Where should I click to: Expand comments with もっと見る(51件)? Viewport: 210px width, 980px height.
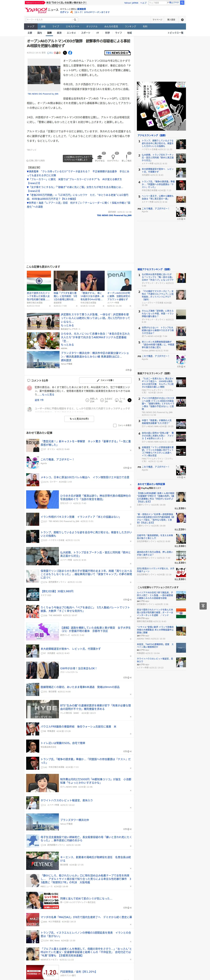pos(79,418)
